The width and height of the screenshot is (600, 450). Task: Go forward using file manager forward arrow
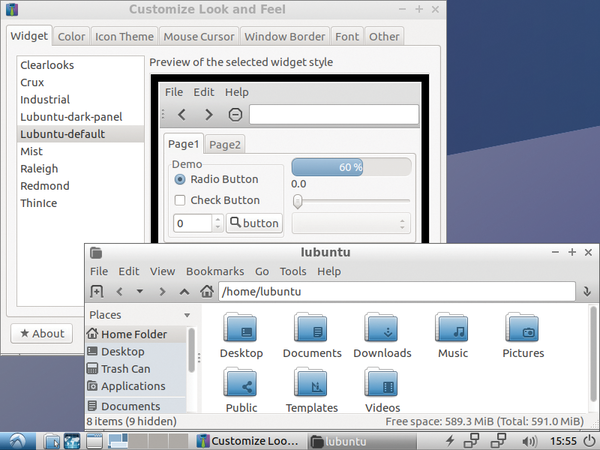162,292
